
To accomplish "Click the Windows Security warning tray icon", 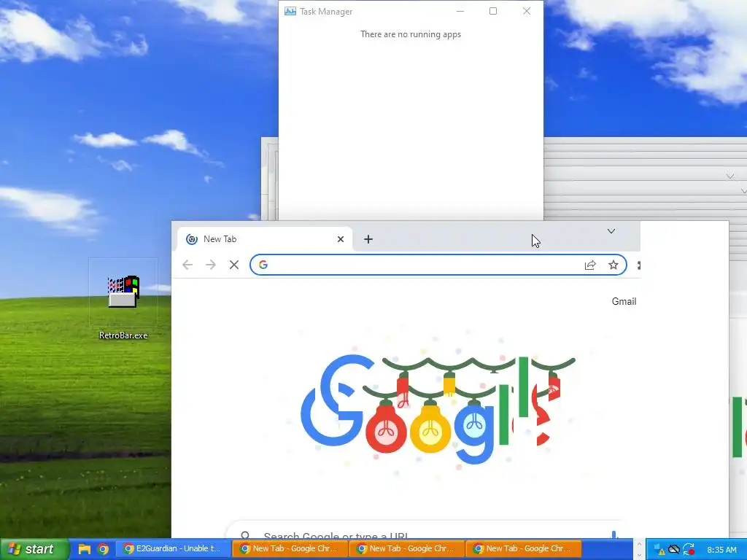I will point(659,550).
